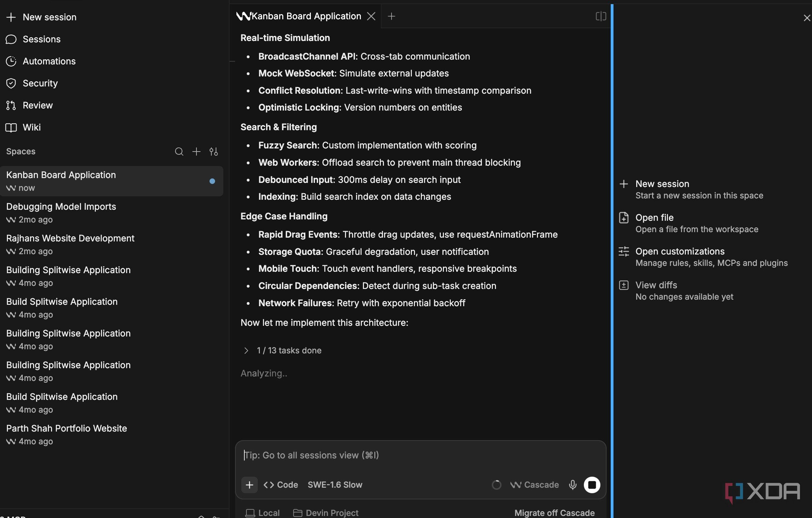Open the Debugging Model Imports session
This screenshot has width=812, height=518.
coord(112,213)
